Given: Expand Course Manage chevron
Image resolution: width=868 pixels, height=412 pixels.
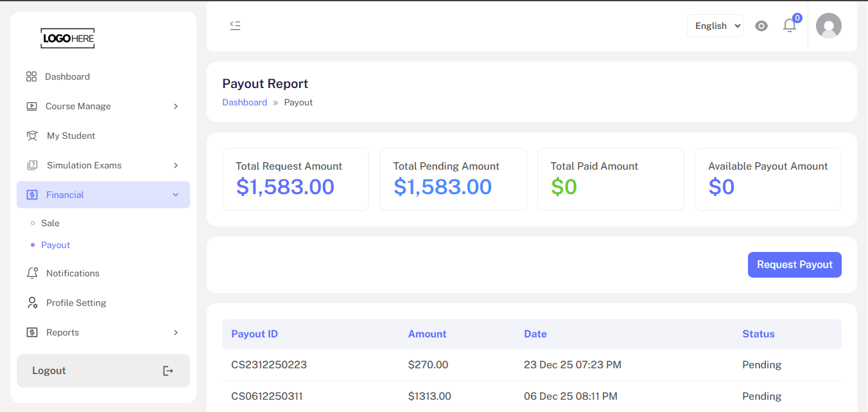Looking at the screenshot, I should pos(176,106).
